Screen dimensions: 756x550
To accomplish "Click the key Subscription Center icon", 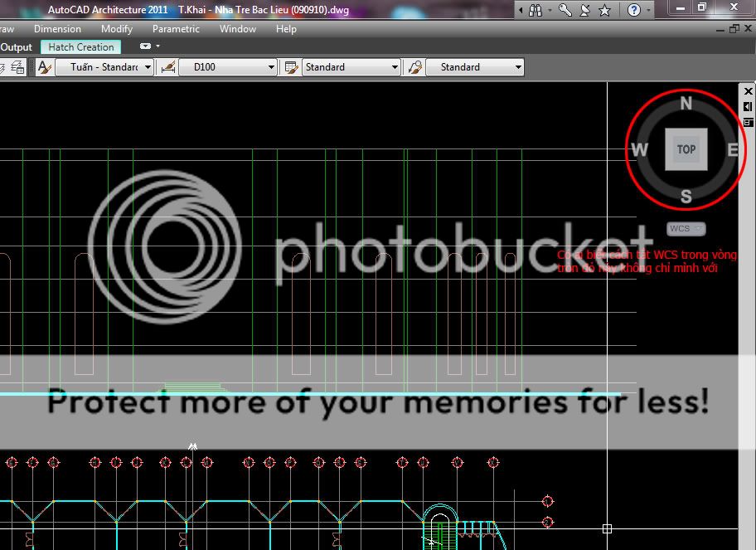I will point(565,10).
